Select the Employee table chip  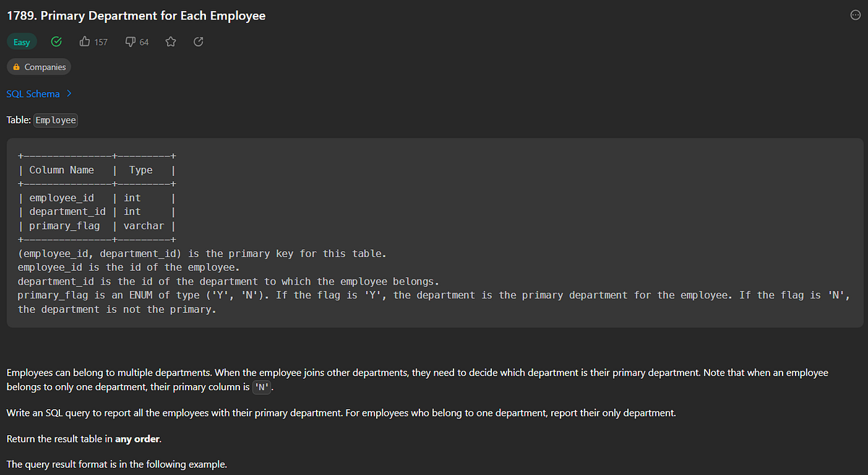pyautogui.click(x=55, y=120)
